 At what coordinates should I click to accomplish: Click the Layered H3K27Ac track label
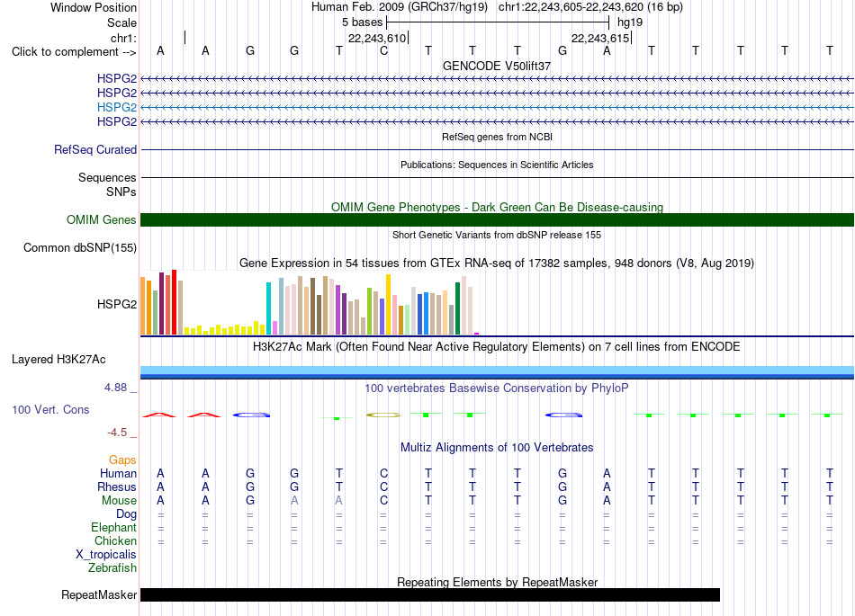[x=58, y=360]
